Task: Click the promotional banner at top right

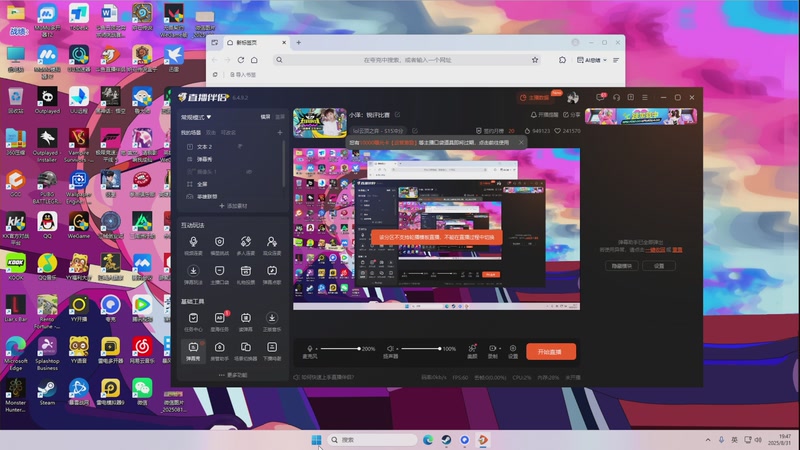Action: click(x=641, y=116)
